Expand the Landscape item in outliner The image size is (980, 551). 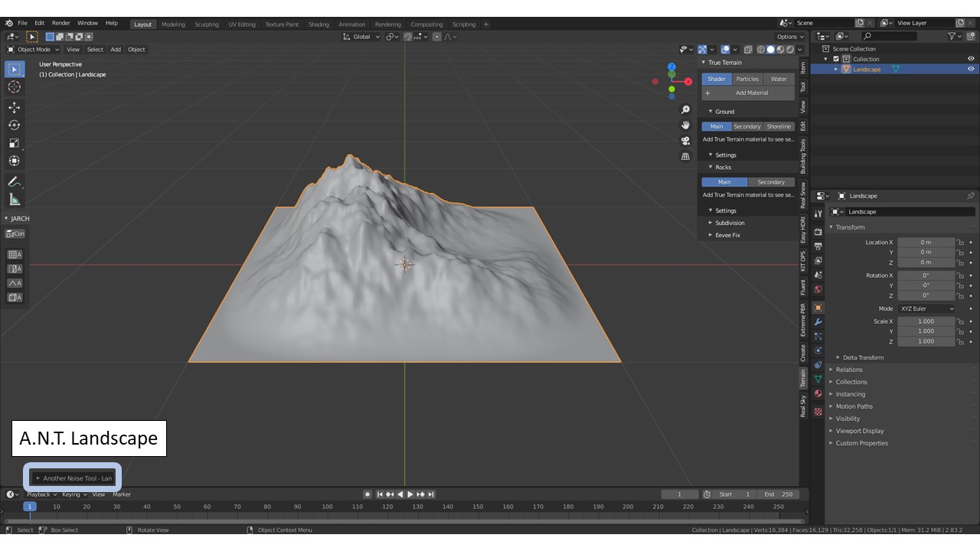tap(836, 69)
